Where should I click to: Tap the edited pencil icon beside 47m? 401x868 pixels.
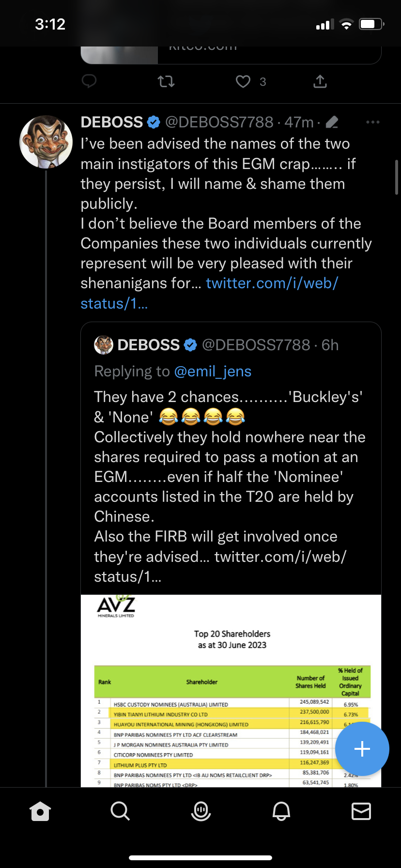pos(332,123)
